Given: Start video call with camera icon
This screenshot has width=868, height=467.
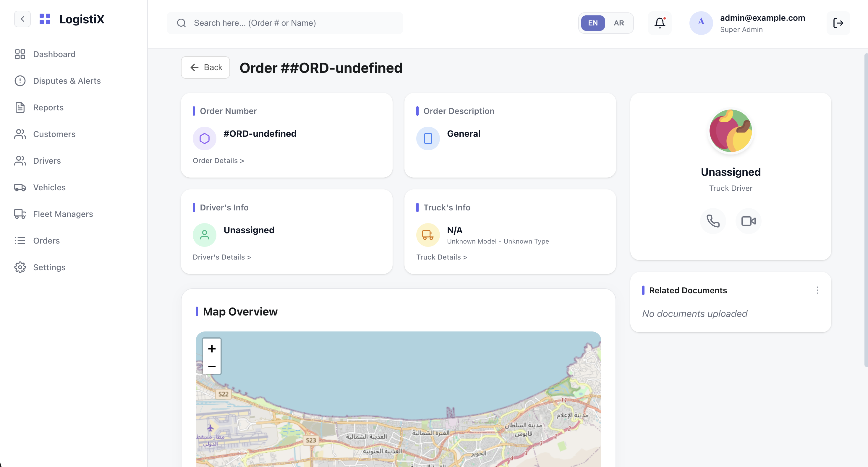Looking at the screenshot, I should (748, 221).
